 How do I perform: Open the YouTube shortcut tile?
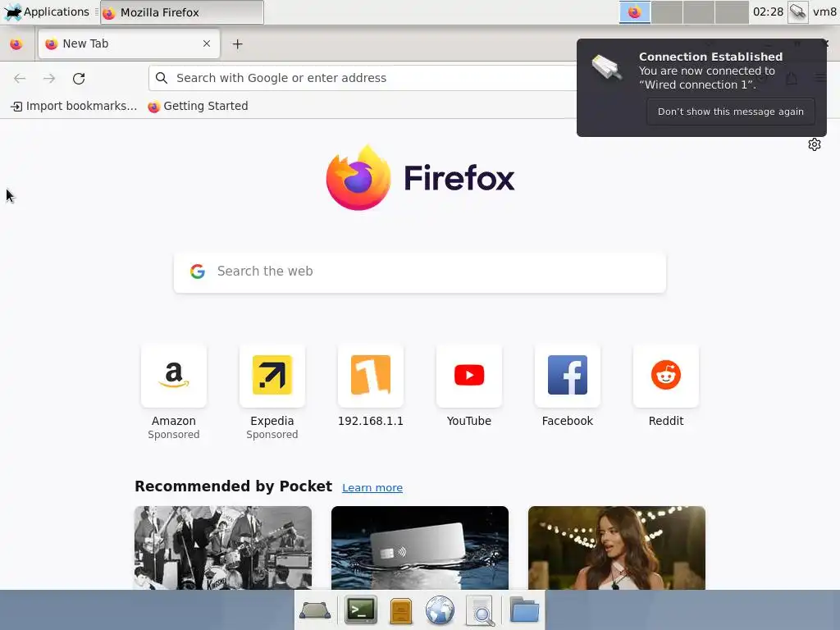(469, 376)
